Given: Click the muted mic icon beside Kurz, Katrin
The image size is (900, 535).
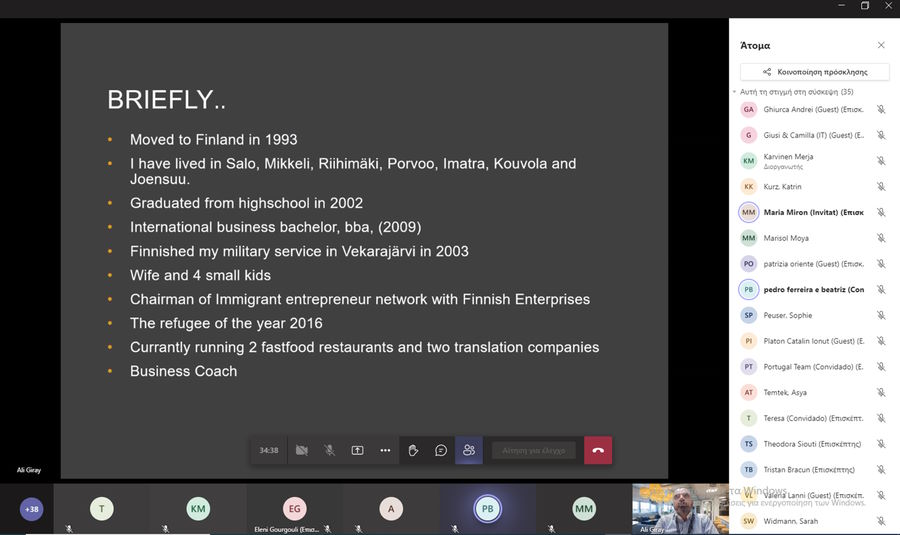Looking at the screenshot, I should click(881, 187).
